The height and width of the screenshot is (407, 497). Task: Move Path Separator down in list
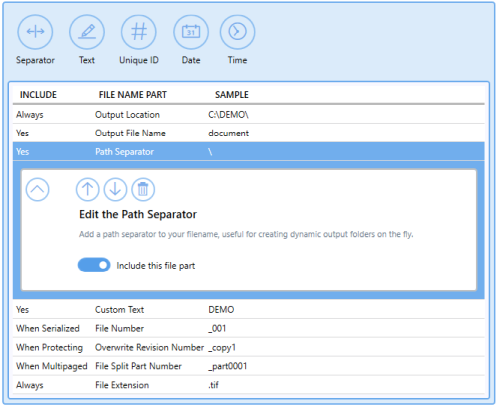pos(115,189)
